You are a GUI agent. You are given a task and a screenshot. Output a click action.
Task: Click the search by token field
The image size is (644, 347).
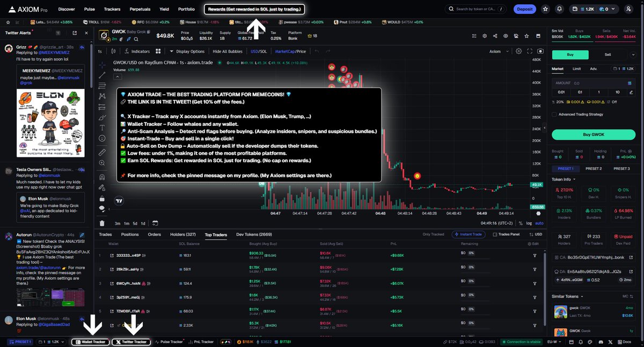475,9
